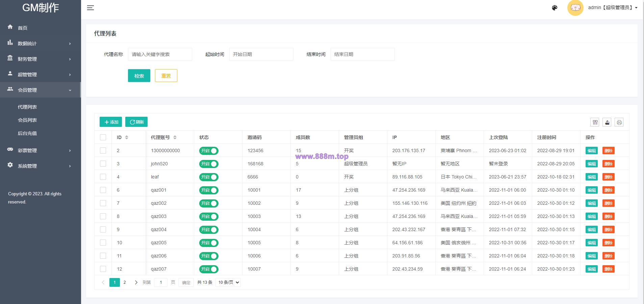Open the theme palette icon
The image size is (644, 304).
point(555,8)
